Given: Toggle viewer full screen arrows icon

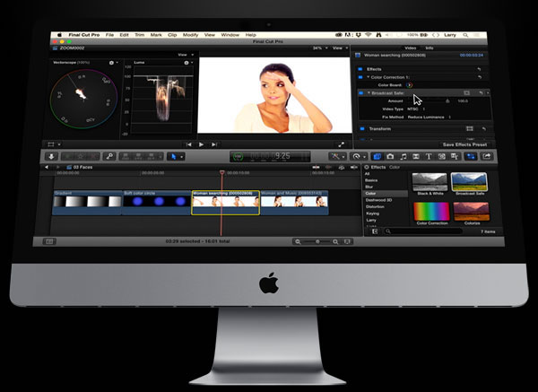Looking at the screenshot, I should pyautogui.click(x=342, y=144).
